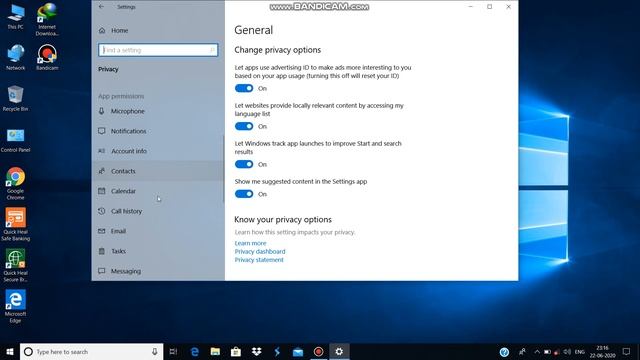Open Quick Heal Safe Banking shortcut
The image size is (640, 360).
(16, 224)
